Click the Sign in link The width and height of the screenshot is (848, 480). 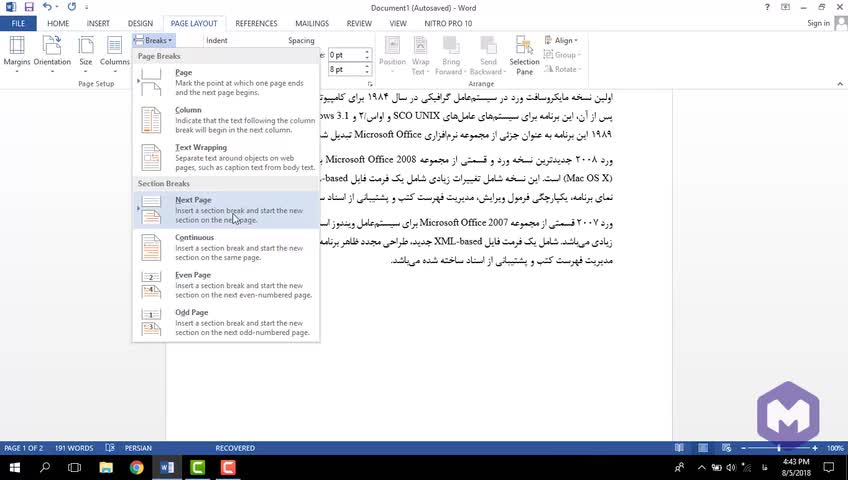point(818,23)
